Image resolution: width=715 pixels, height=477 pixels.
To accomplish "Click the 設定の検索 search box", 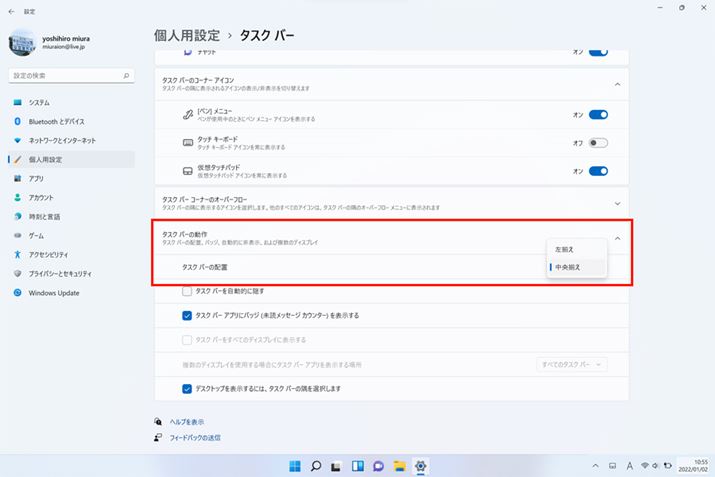I will tap(70, 75).
